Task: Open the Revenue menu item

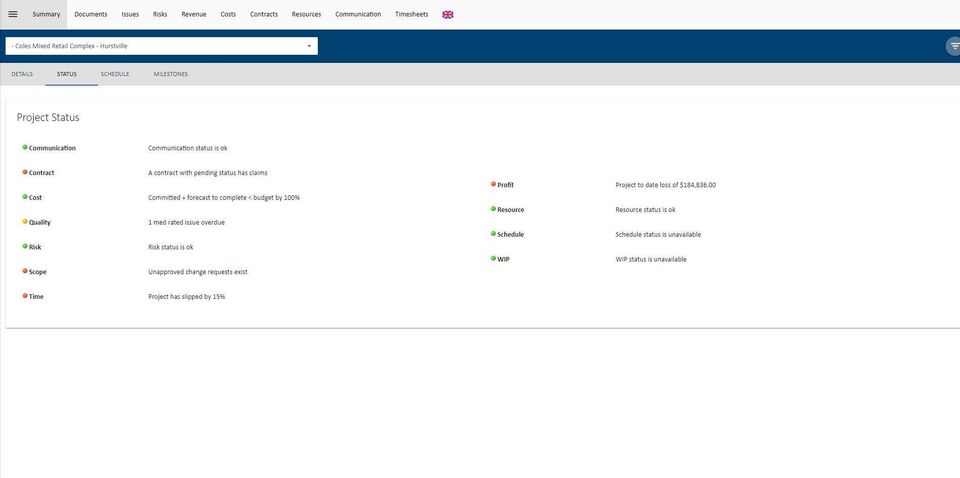Action: click(x=193, y=14)
